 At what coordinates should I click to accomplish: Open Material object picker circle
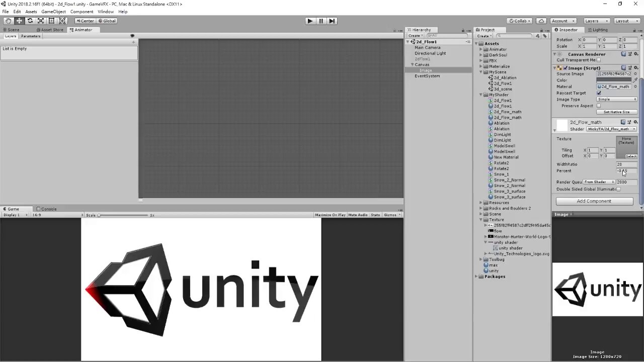point(635,86)
